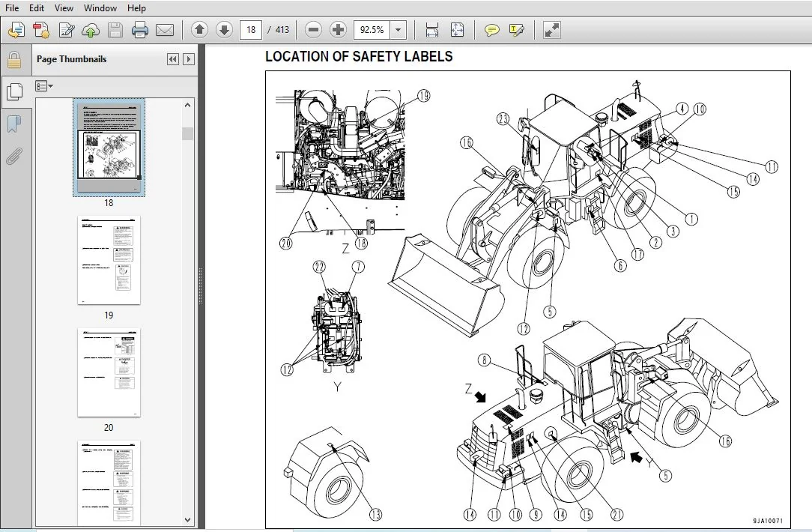Open the thumbnails options dropdown menu
Screen dimensions: 812x532
click(x=44, y=86)
